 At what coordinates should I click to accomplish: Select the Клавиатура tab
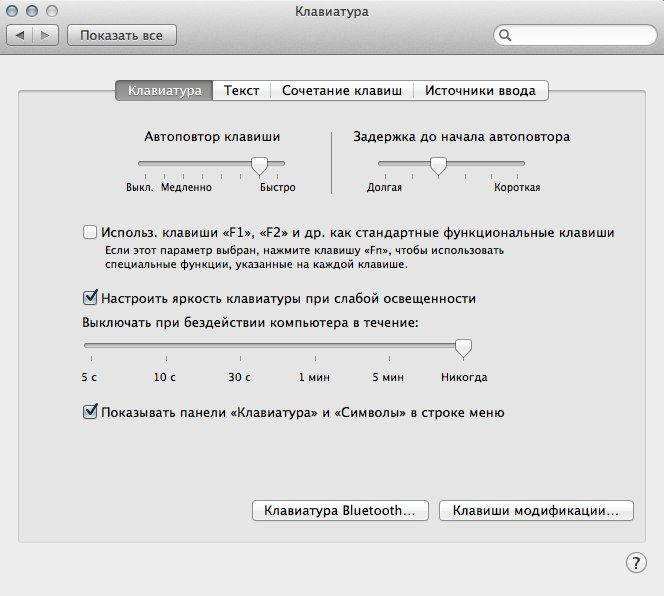point(165,90)
